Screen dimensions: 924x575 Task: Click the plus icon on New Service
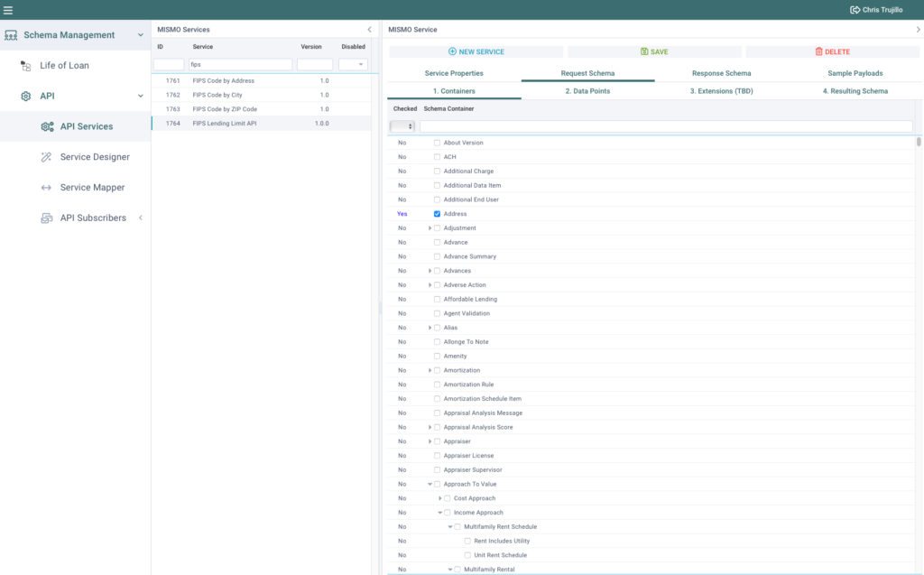click(452, 51)
